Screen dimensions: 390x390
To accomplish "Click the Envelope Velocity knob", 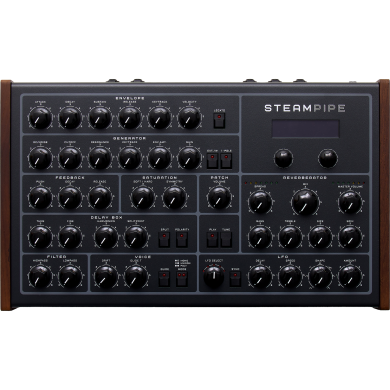I will coord(189,118).
